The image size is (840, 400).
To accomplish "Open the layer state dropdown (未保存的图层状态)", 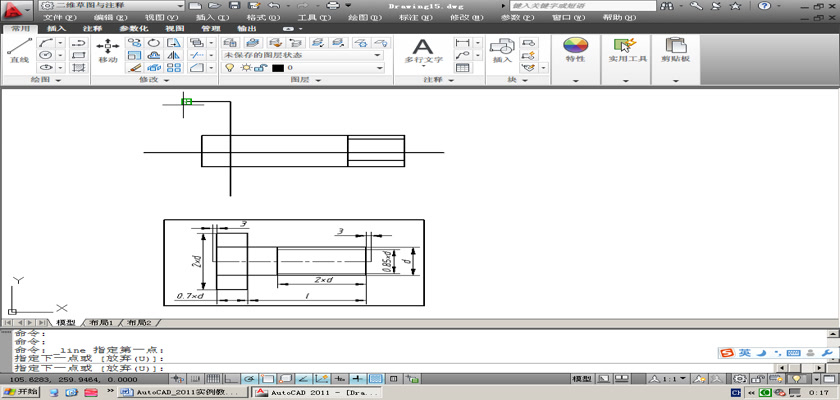I will coord(303,55).
